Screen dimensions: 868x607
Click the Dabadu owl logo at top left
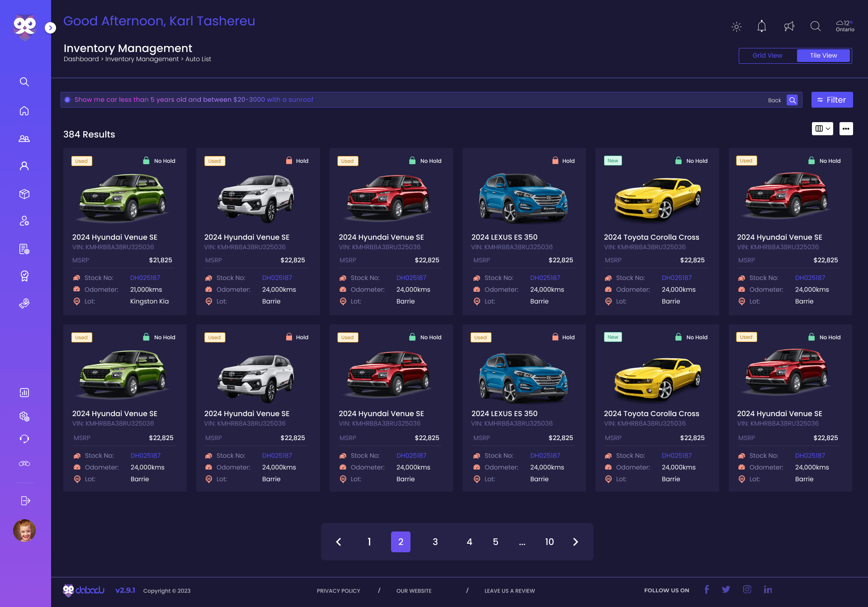25,27
